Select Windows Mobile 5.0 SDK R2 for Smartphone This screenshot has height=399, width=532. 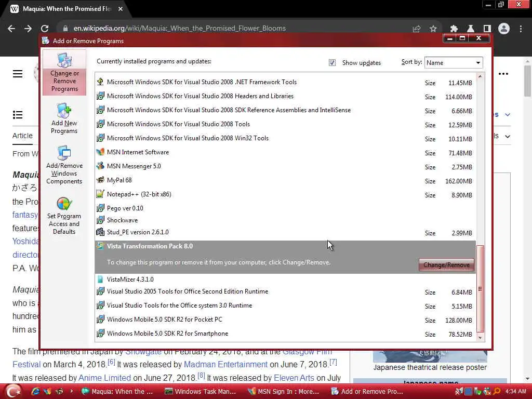coord(285,334)
